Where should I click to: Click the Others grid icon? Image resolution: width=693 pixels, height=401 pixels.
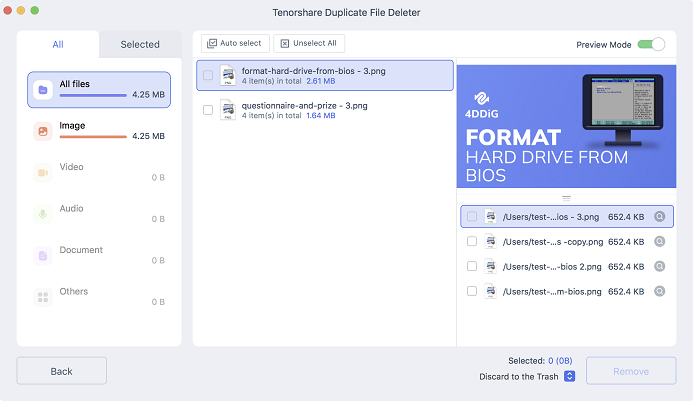(43, 297)
